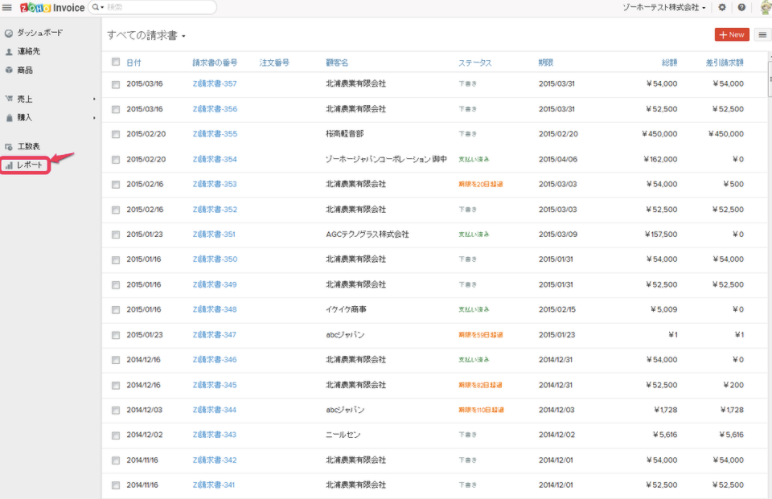
Task: Check the box for invoice 354
Action: click(x=116, y=159)
